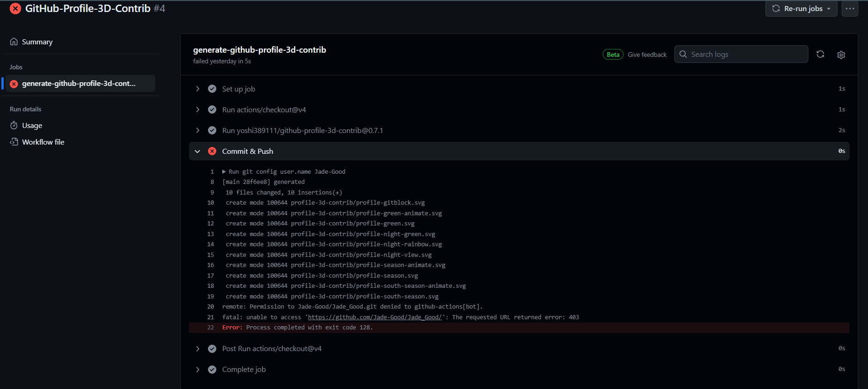Click the Workflow file icon
868x389 pixels.
[x=14, y=142]
